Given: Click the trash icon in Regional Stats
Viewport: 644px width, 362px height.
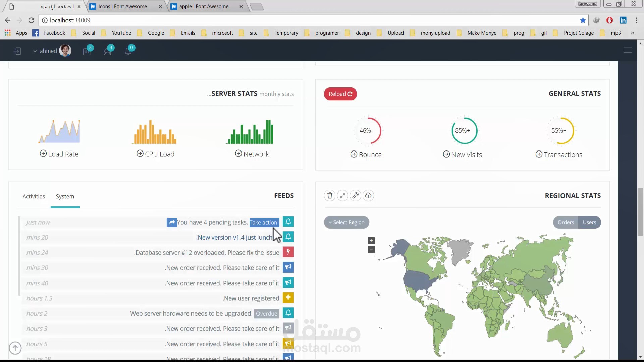Looking at the screenshot, I should [x=330, y=195].
